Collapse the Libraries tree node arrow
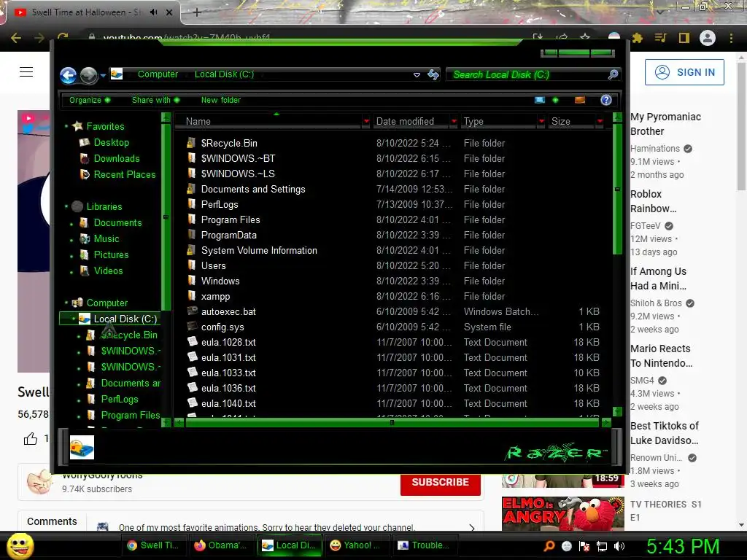This screenshot has height=560, width=747. (66, 206)
